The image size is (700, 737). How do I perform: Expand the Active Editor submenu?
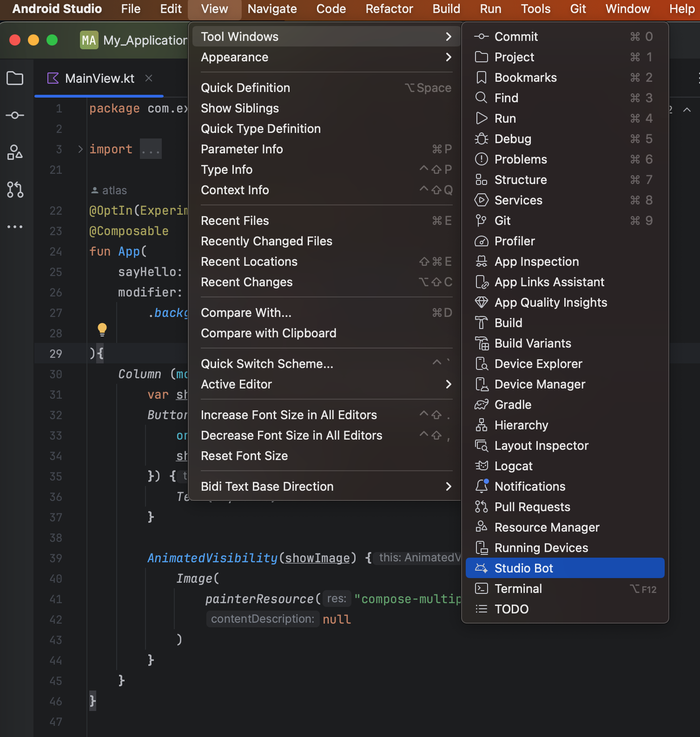point(326,384)
